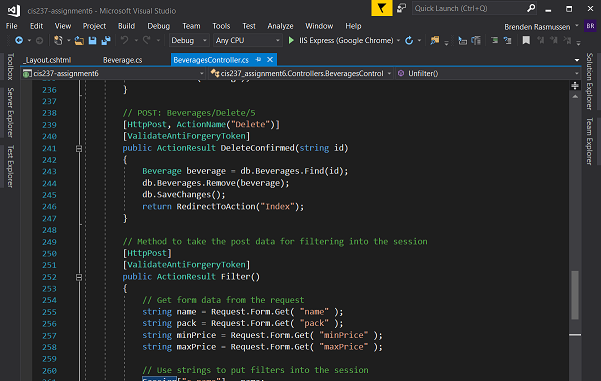This screenshot has height=381, width=601.
Task: Click the yellow notifications flag icon
Action: pyautogui.click(x=381, y=8)
